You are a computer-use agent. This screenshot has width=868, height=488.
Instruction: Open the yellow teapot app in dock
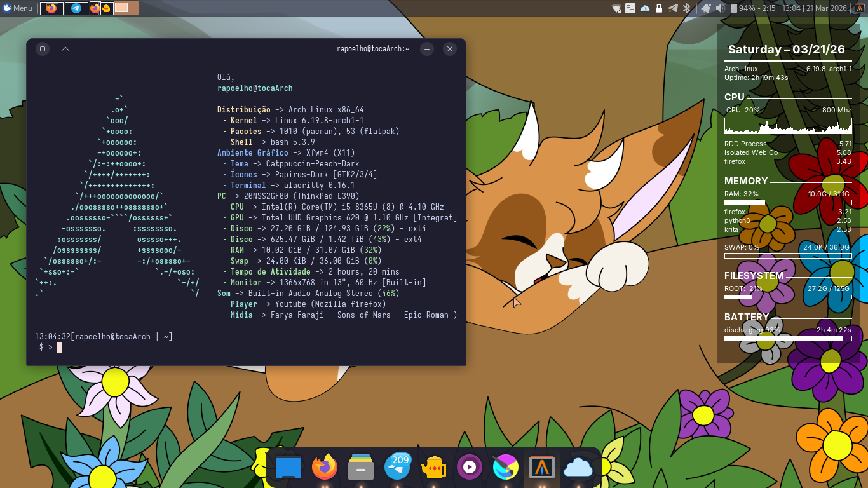coord(433,468)
